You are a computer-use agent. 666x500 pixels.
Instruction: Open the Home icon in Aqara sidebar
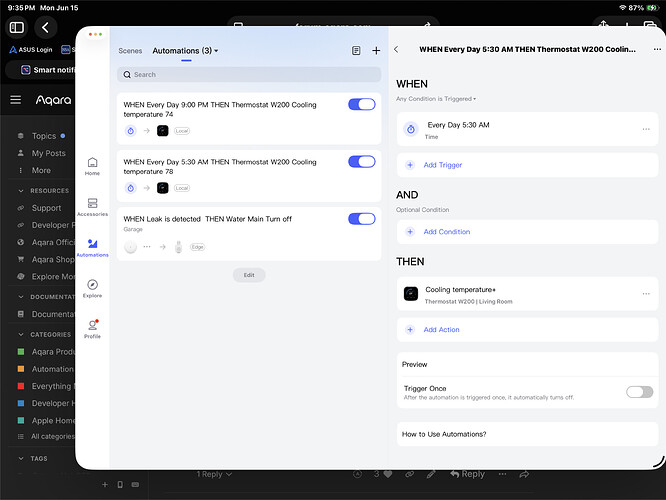pyautogui.click(x=92, y=166)
